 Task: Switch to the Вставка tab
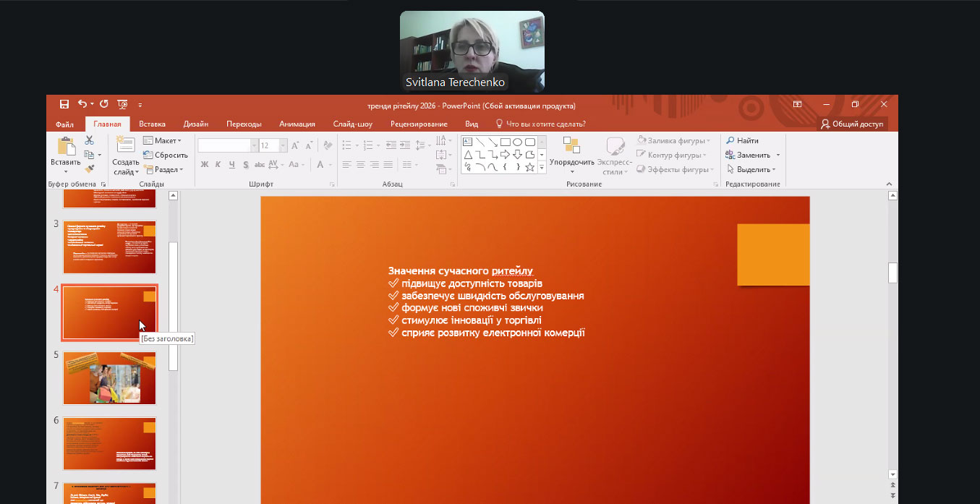152,124
